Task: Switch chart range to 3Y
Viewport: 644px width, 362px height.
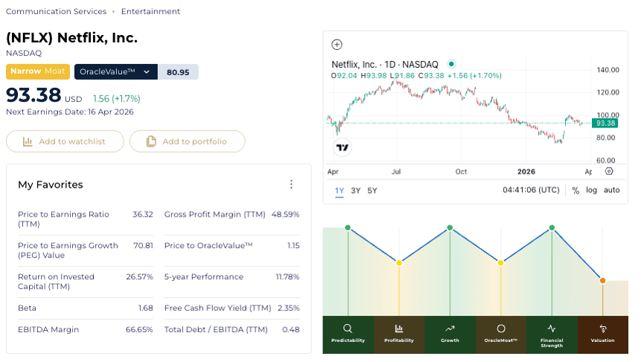Action: [356, 191]
